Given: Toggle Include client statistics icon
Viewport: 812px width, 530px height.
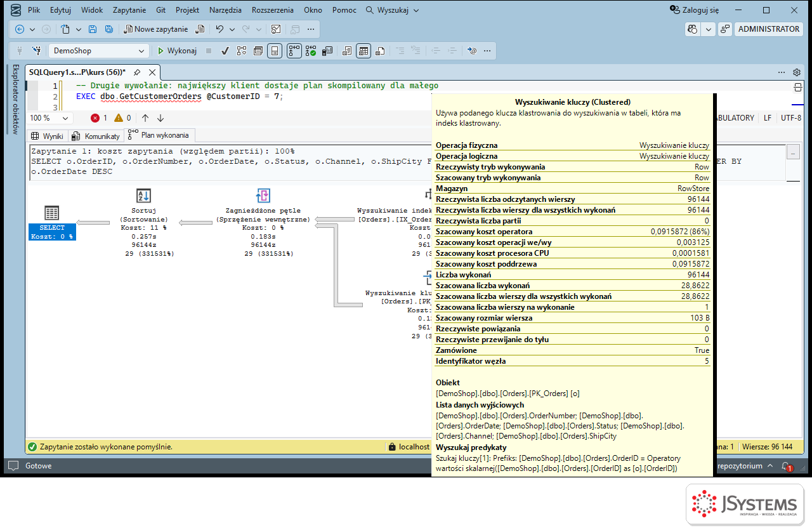Looking at the screenshot, I should 328,51.
